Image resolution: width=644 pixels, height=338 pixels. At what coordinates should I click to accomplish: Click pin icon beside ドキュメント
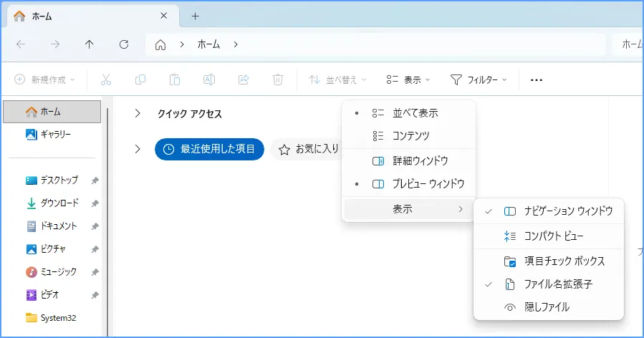click(95, 226)
